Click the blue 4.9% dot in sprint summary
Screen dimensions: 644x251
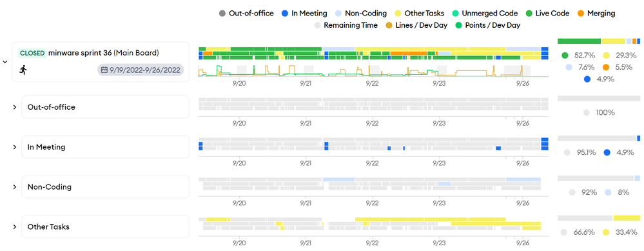point(587,79)
